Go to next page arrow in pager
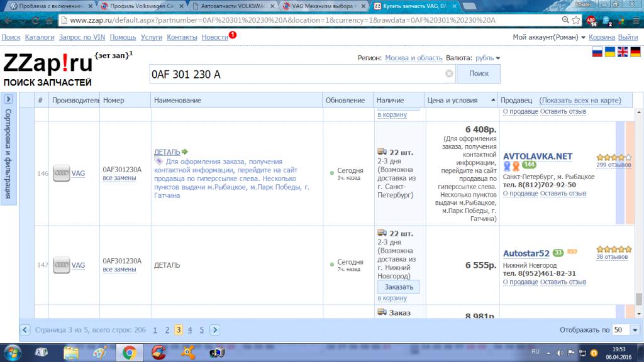 215,330
